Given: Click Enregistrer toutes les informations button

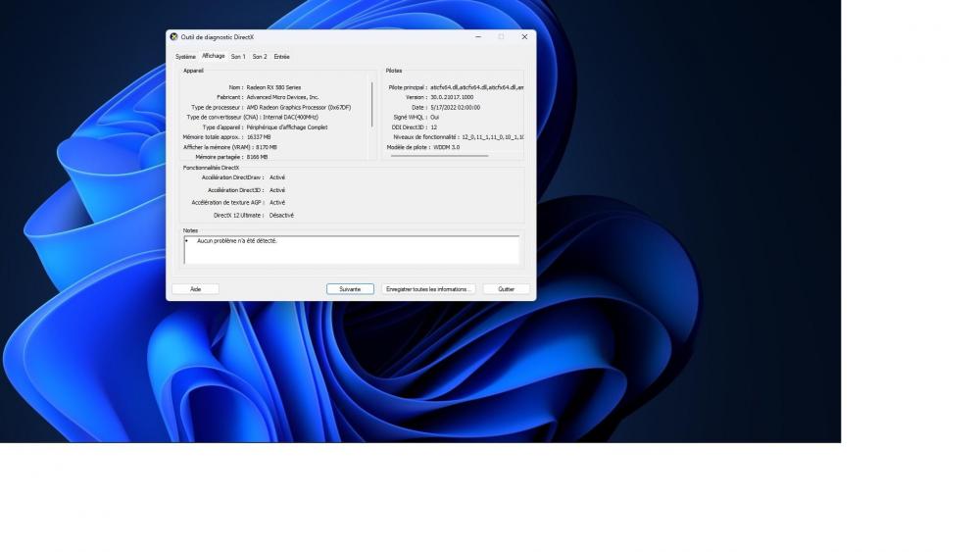Looking at the screenshot, I should point(428,289).
